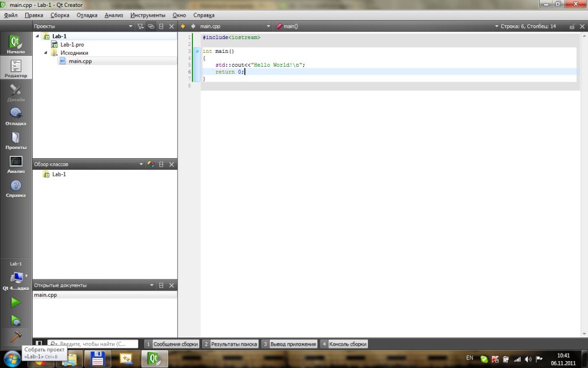This screenshot has width=588, height=368.
Task: Click the Строка: 6, Столбец: 14 indicator
Action: [528, 26]
